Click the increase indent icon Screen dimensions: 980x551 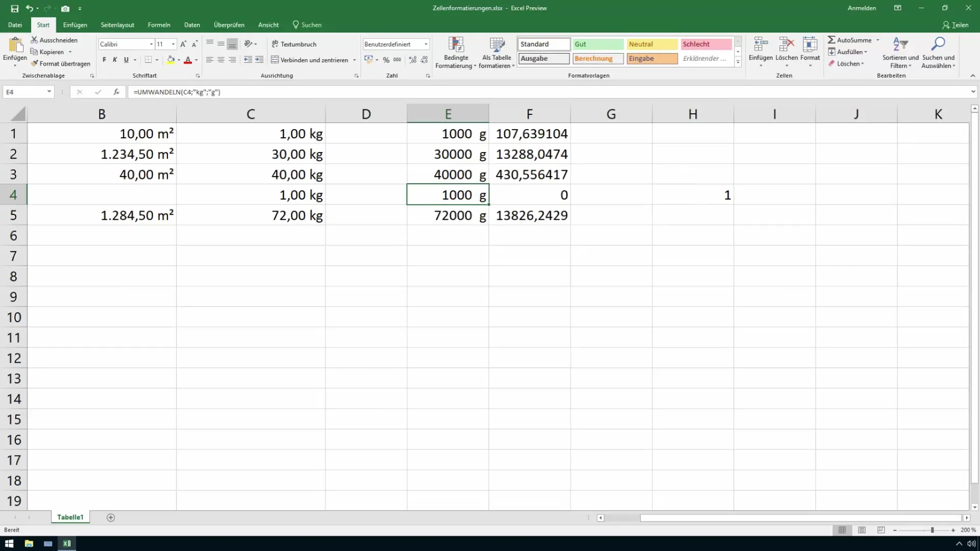pos(259,60)
